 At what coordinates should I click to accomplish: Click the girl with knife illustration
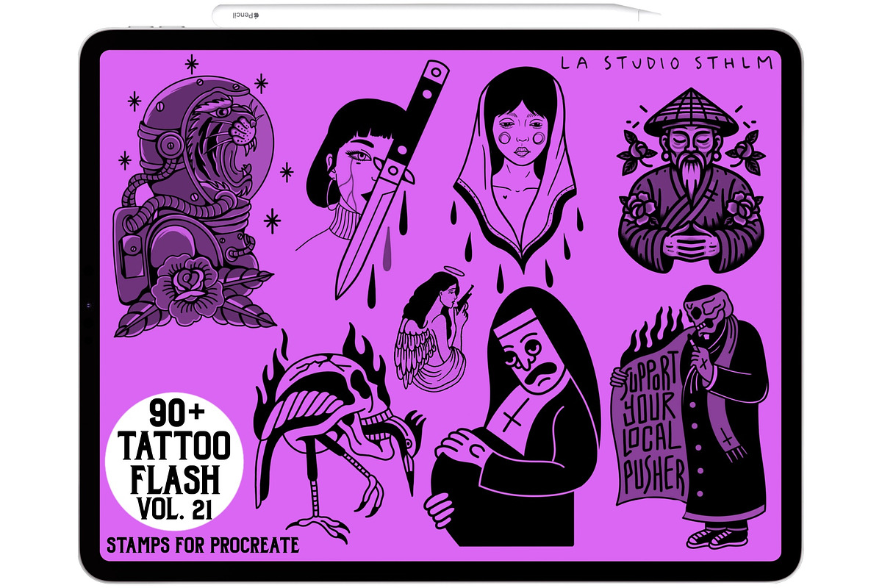[x=371, y=184]
